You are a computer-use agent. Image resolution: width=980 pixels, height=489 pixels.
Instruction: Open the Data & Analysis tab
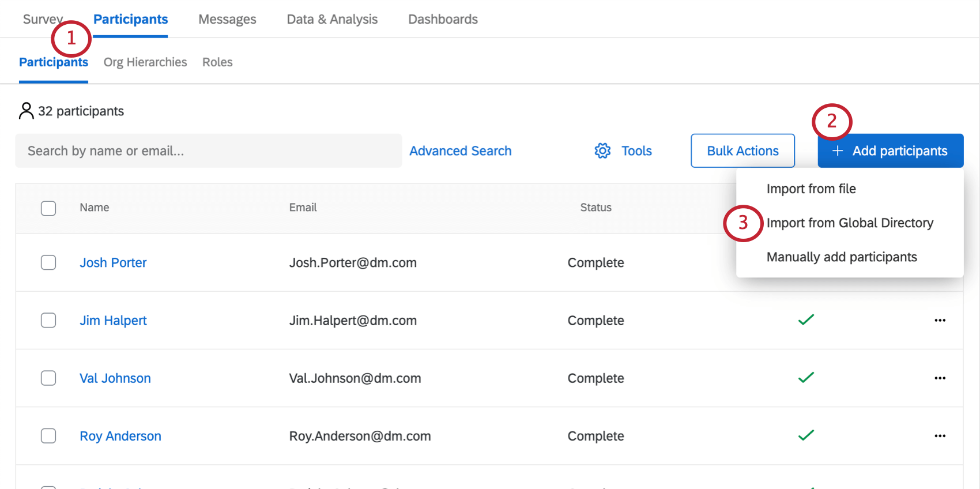(x=332, y=20)
